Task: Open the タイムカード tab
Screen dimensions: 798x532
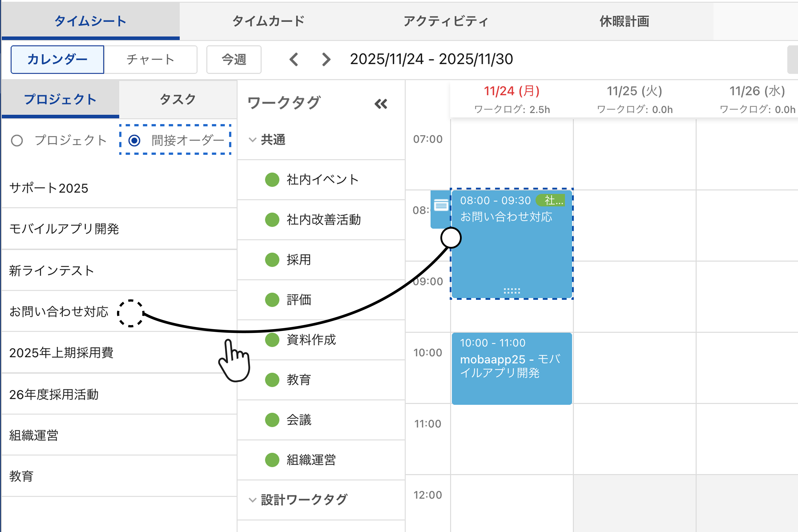Action: tap(268, 21)
